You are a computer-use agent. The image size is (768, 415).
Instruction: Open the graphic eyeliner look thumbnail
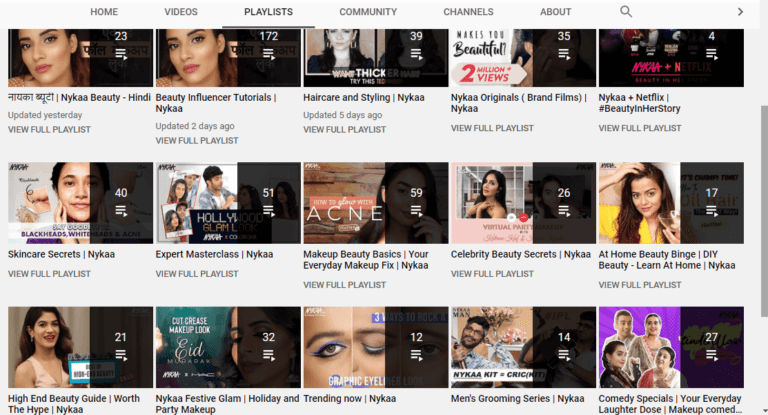376,347
